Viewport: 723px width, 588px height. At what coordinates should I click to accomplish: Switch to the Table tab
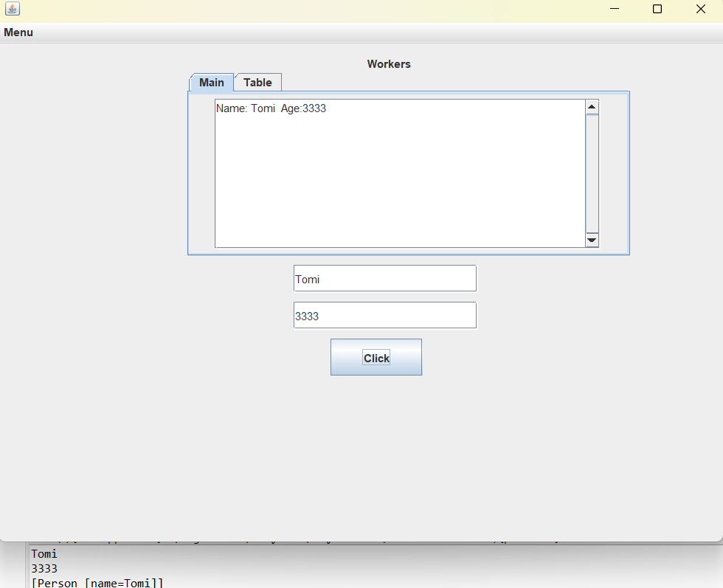click(x=257, y=83)
